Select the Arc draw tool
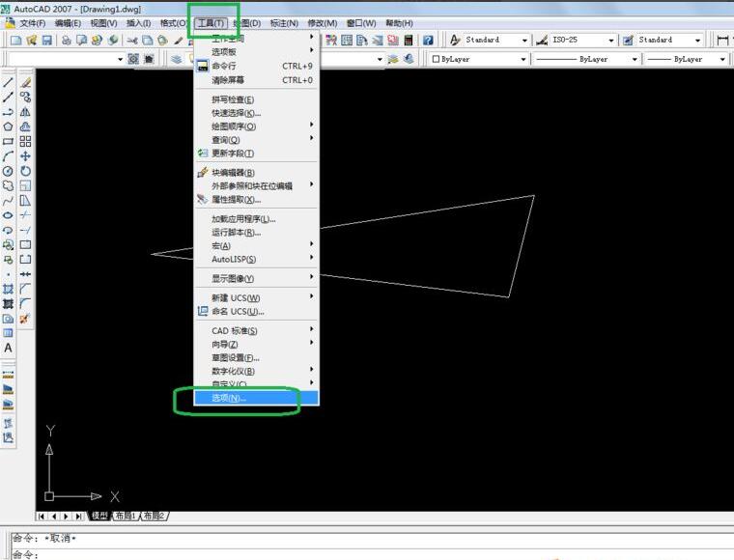734x560 pixels. [x=8, y=156]
